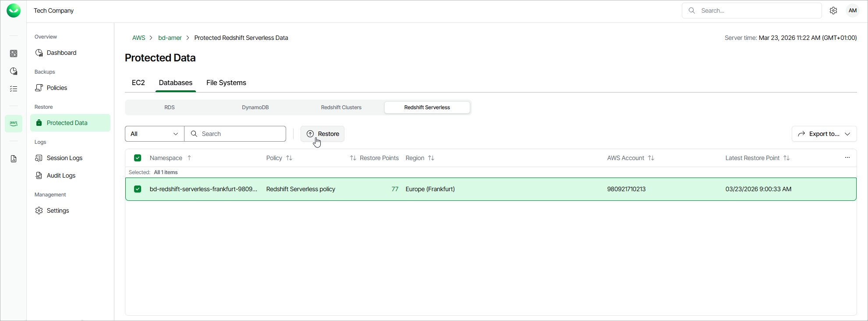The image size is (868, 321).
Task: Open Settings in the sidebar
Action: [70, 210]
